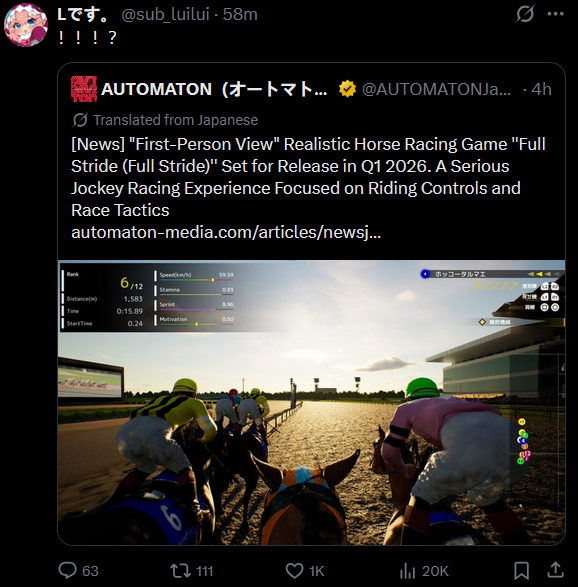Open the AUTOMATON red logo avatar
Viewport: 578px width, 587px height.
(84, 89)
